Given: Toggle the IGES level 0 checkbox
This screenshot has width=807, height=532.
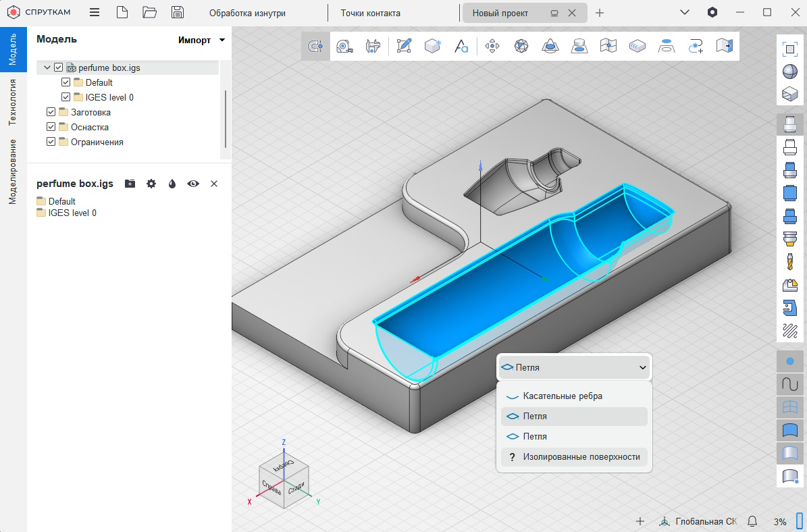Looking at the screenshot, I should 66,97.
